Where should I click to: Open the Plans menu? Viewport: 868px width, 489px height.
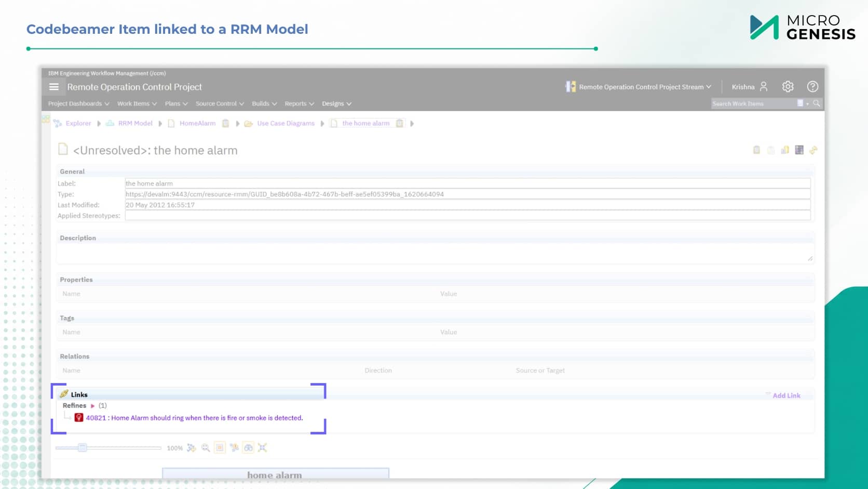[177, 103]
